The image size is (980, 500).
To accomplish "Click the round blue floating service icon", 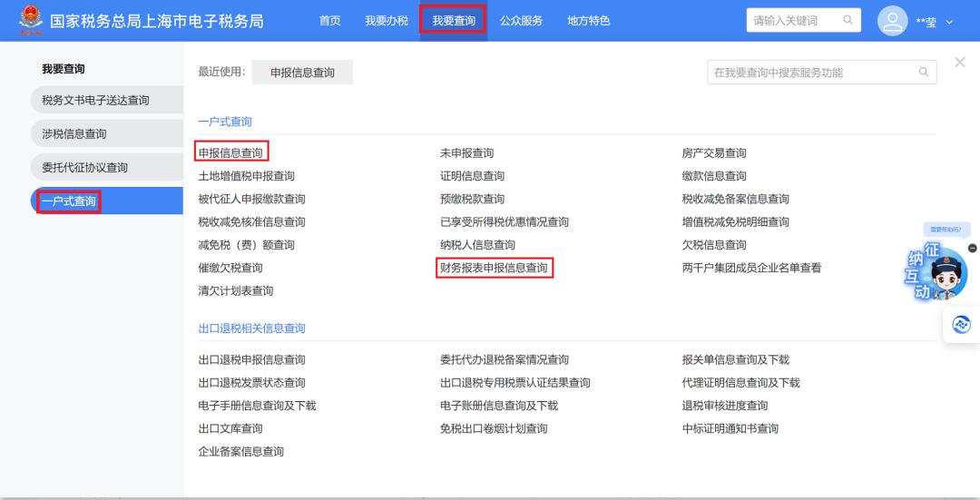I will point(962,325).
